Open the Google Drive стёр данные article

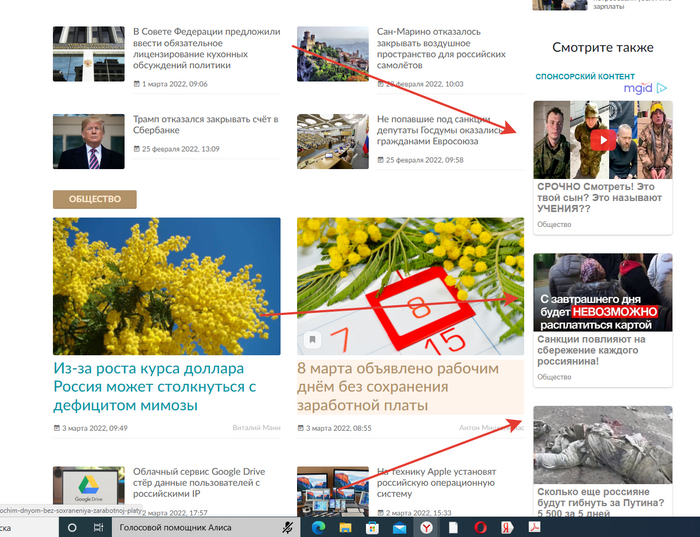point(199,483)
